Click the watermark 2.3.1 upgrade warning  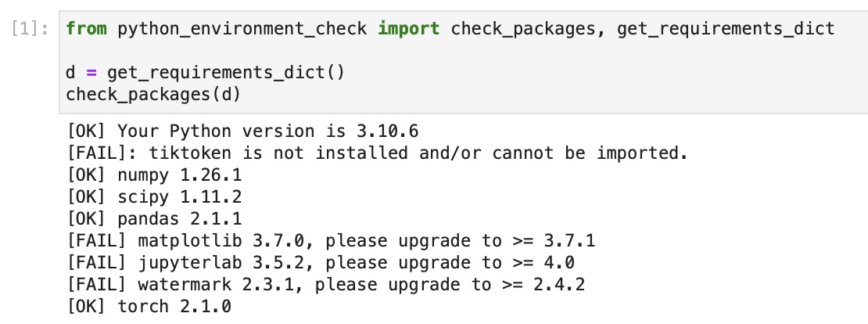tap(326, 284)
